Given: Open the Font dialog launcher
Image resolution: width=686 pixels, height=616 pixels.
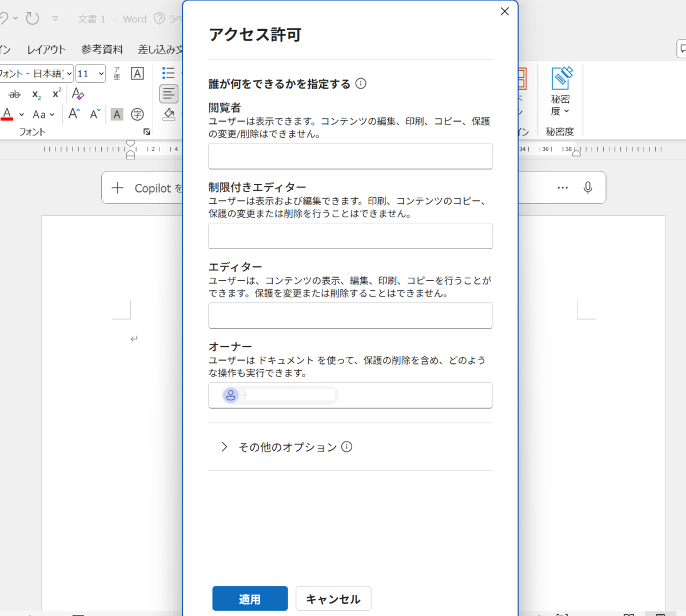Looking at the screenshot, I should [x=147, y=132].
